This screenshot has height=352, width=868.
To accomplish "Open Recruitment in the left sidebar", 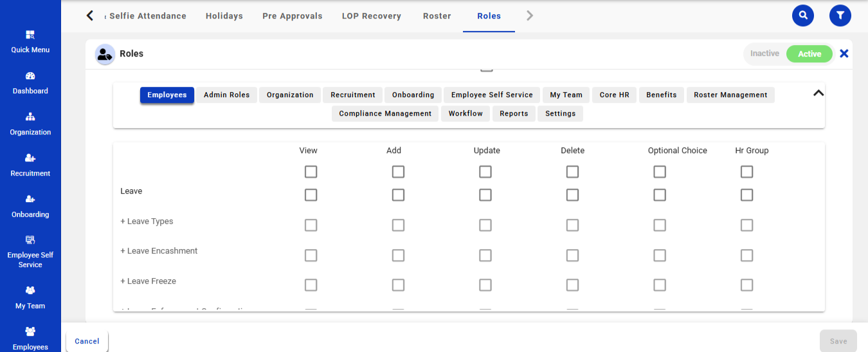I will [x=30, y=165].
